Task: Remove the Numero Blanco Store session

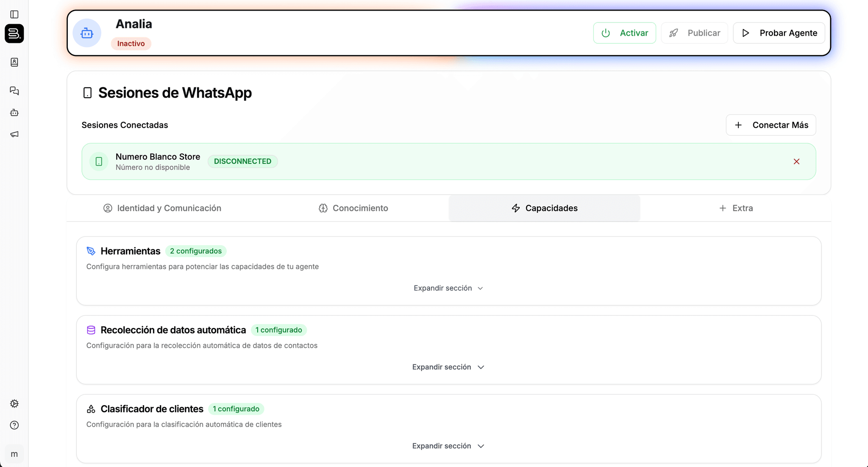Action: 796,162
